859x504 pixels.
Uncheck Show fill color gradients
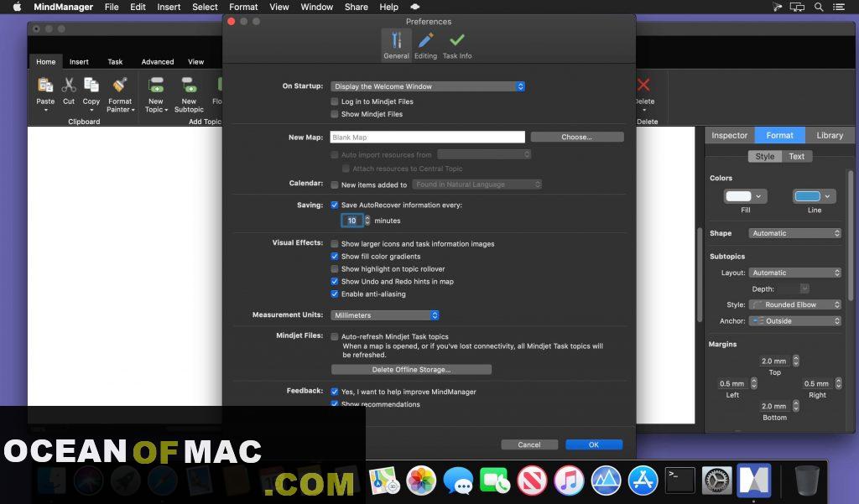click(x=335, y=257)
